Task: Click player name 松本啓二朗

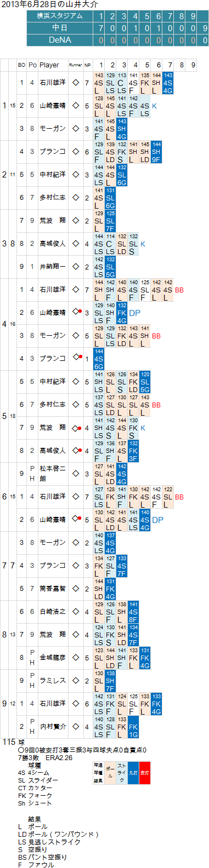Action: pos(53,474)
